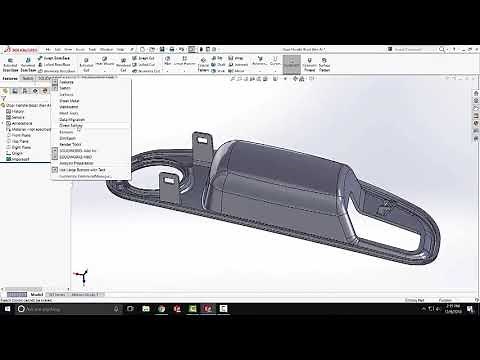The height and width of the screenshot is (360, 480).
Task: Select Boundary Boss/Base in ribbon
Action: coord(57,71)
